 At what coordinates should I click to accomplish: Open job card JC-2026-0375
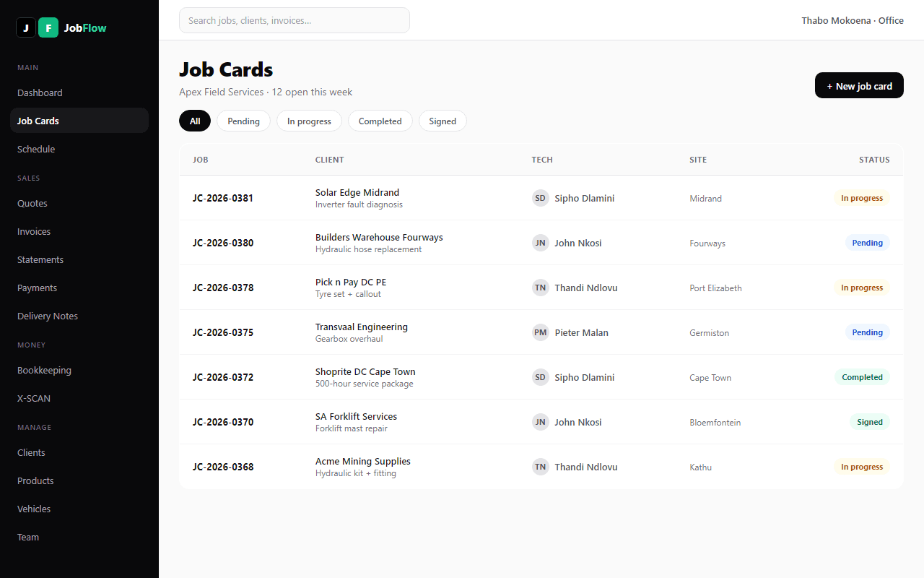click(223, 332)
